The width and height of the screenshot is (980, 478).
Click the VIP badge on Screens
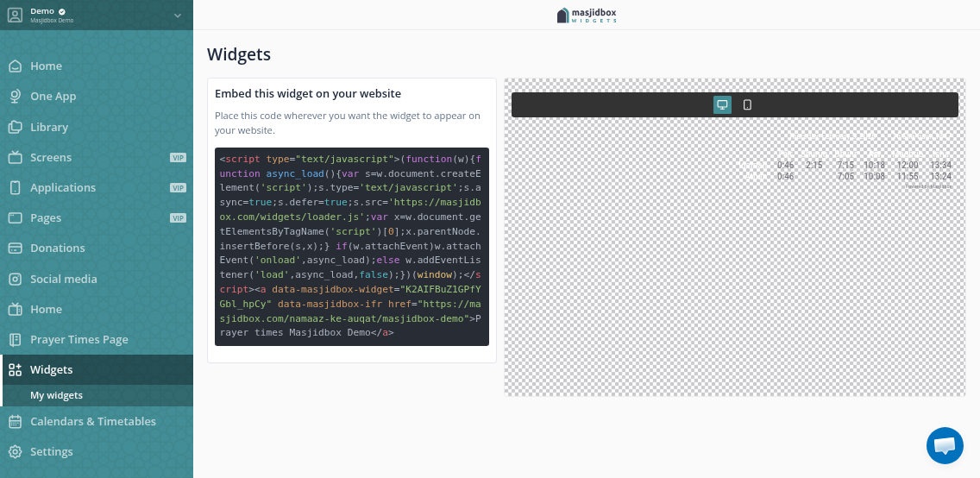[178, 157]
